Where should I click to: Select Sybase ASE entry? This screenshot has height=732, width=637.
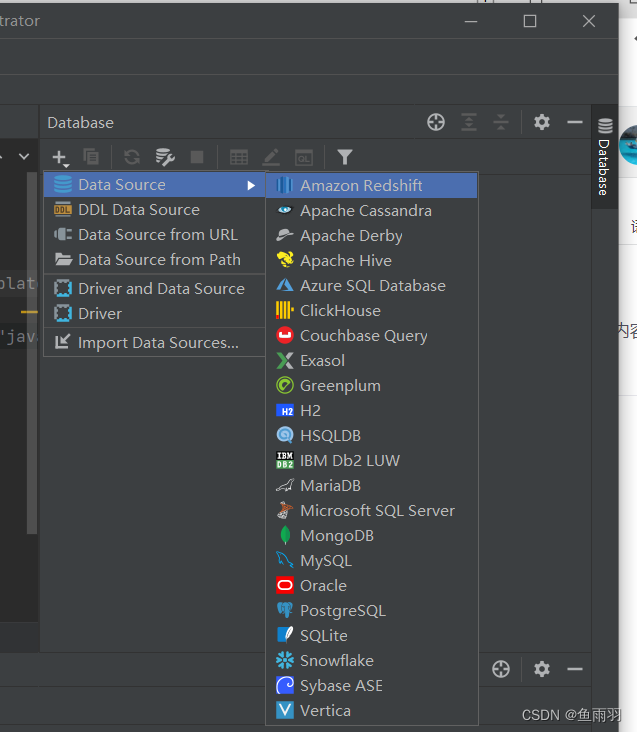pyautogui.click(x=372, y=686)
